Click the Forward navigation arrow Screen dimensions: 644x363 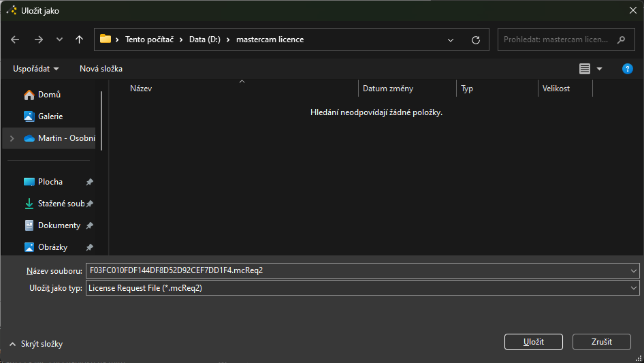39,40
